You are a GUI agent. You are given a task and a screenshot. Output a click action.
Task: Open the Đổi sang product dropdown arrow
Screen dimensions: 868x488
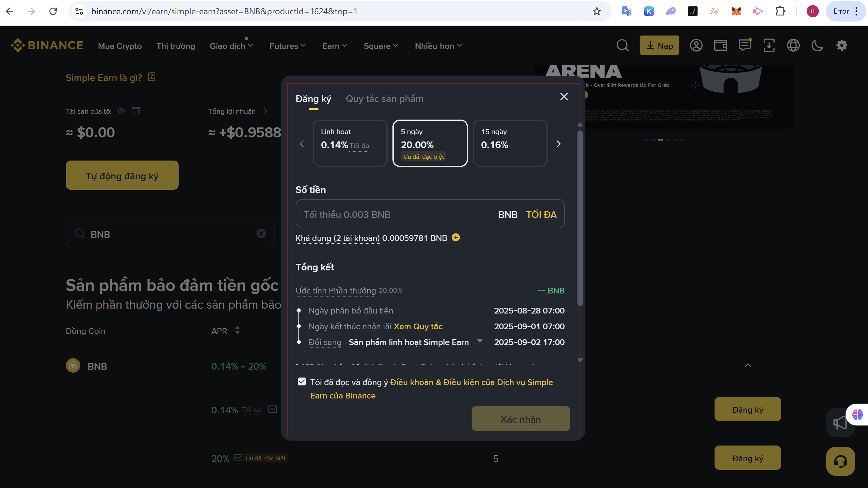pos(479,341)
